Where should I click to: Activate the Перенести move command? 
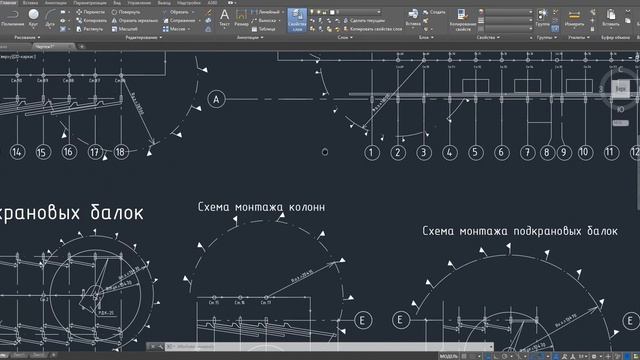(x=90, y=12)
